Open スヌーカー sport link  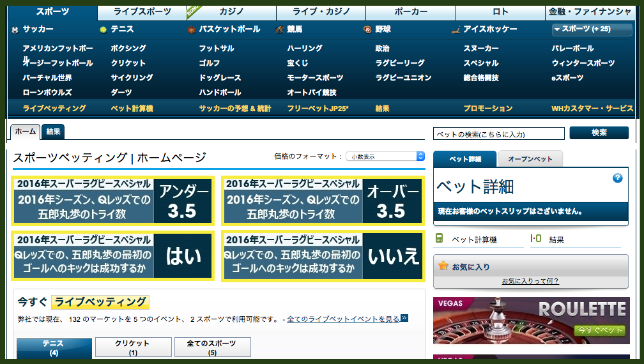(481, 49)
